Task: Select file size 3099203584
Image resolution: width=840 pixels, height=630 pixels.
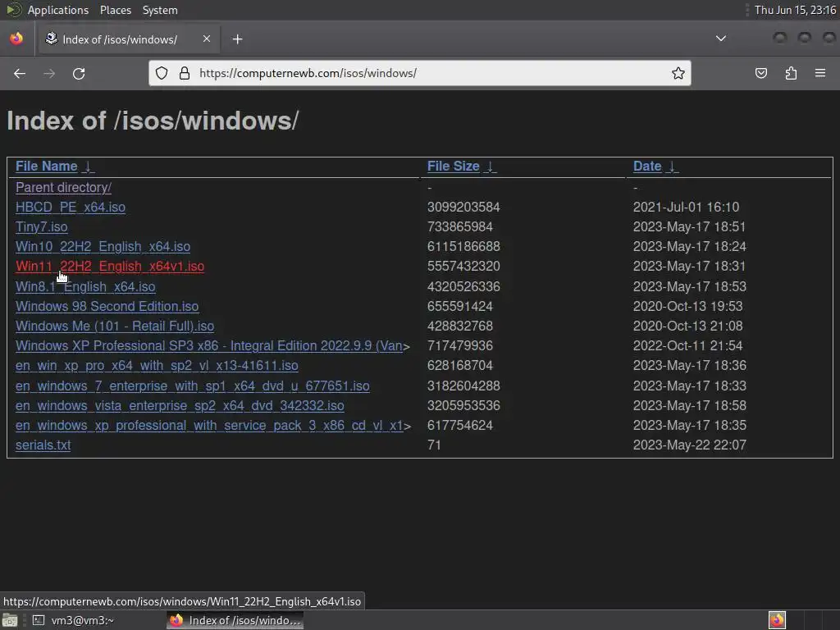Action: pyautogui.click(x=463, y=208)
